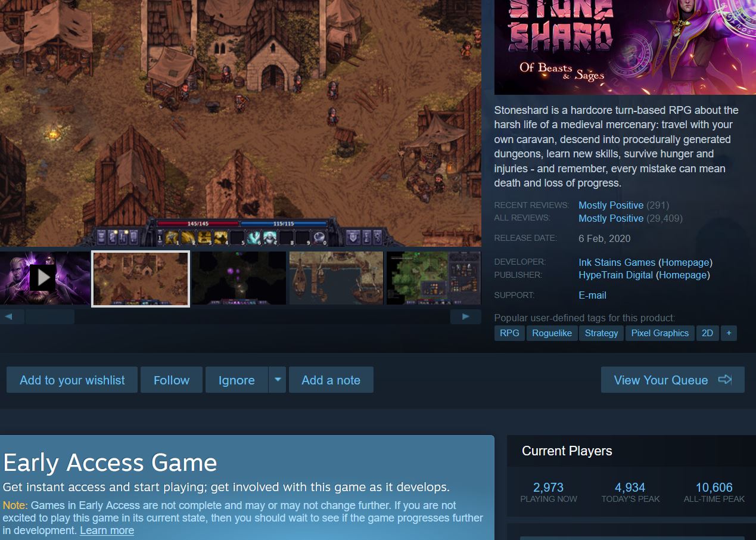Select the brown village screenshot thumbnail
The width and height of the screenshot is (756, 540).
[x=141, y=279]
